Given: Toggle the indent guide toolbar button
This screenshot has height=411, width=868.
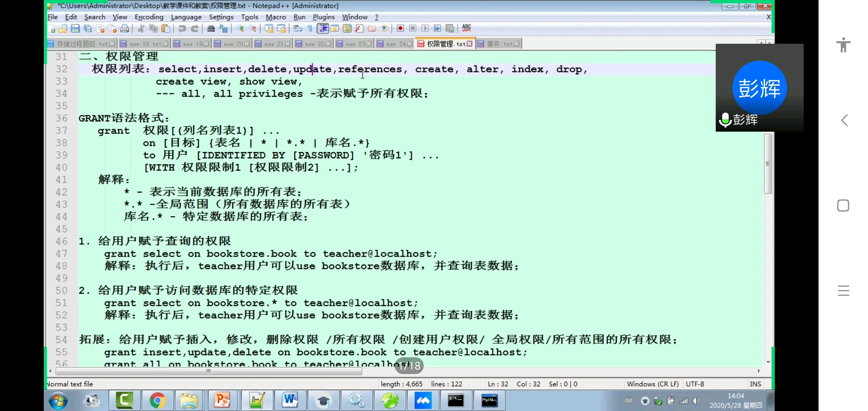Looking at the screenshot, I should 323,29.
